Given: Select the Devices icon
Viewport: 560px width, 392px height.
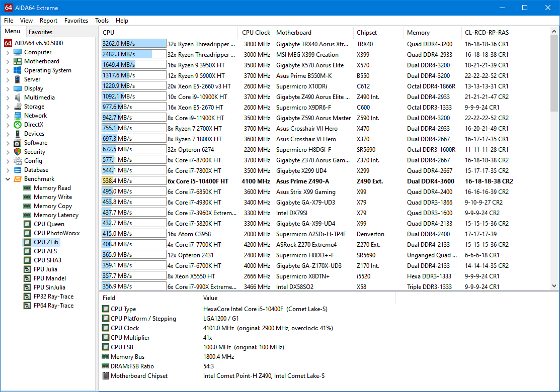Looking at the screenshot, I should coord(18,133).
